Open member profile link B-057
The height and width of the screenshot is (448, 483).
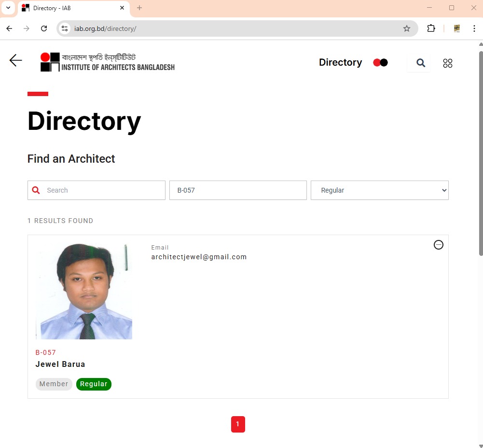(46, 352)
